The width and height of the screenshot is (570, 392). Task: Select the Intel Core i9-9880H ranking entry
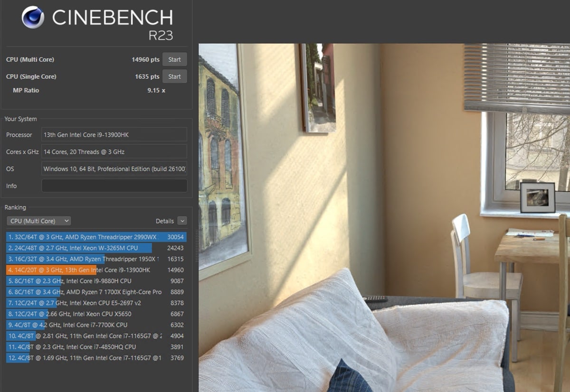click(x=95, y=281)
